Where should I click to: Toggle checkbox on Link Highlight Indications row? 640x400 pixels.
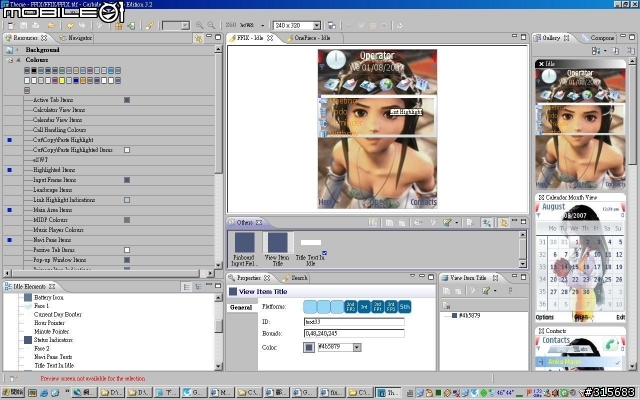tap(127, 200)
